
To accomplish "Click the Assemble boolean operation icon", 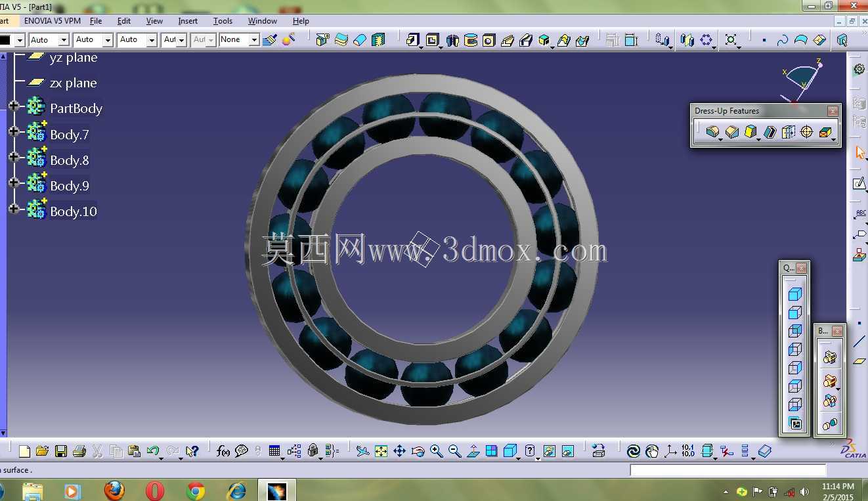I will tap(830, 357).
